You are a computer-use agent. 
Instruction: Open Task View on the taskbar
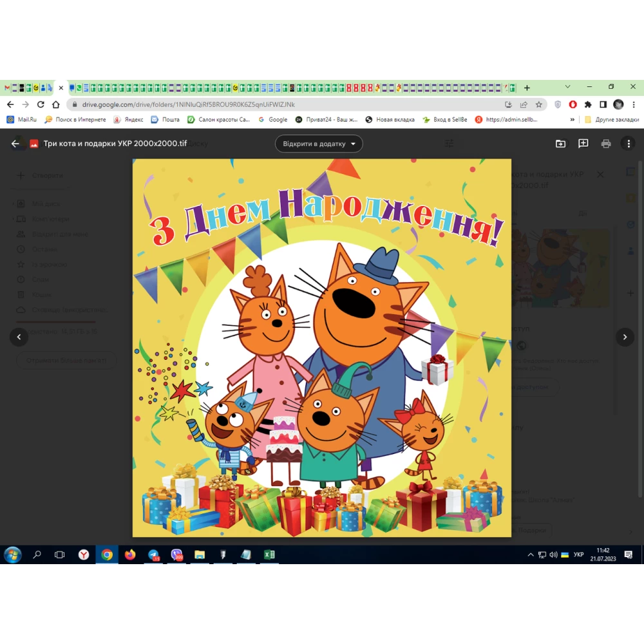[x=59, y=555]
